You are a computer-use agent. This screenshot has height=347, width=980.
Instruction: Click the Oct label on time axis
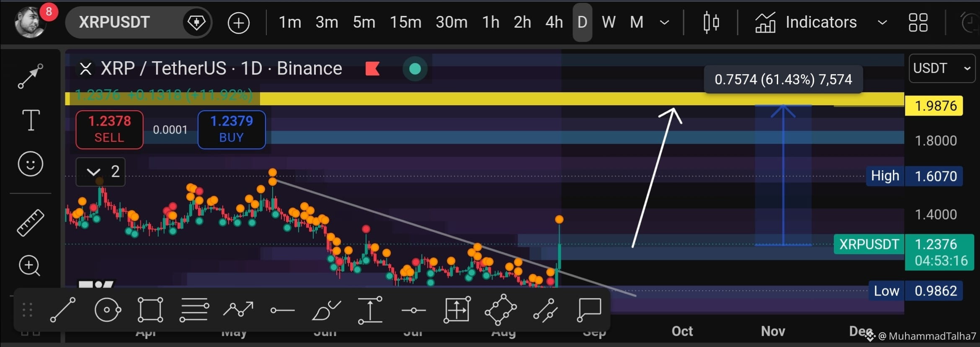pos(682,331)
